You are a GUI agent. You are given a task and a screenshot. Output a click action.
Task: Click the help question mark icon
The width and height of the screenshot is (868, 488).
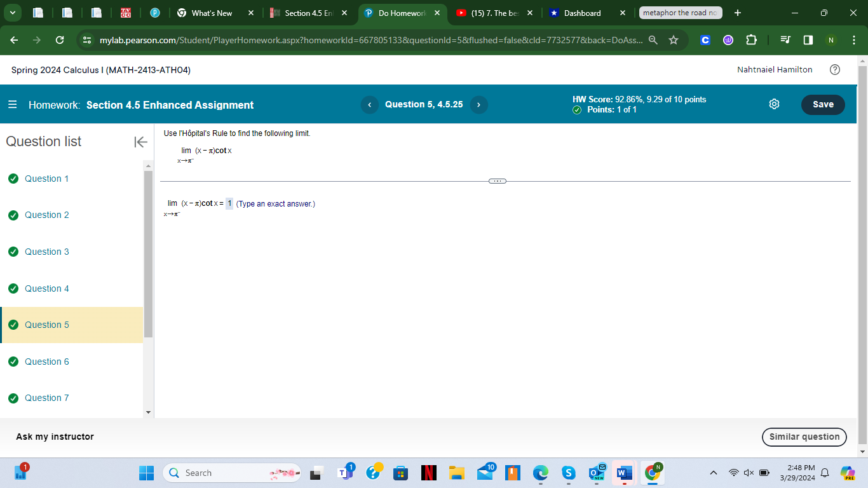tap(836, 70)
